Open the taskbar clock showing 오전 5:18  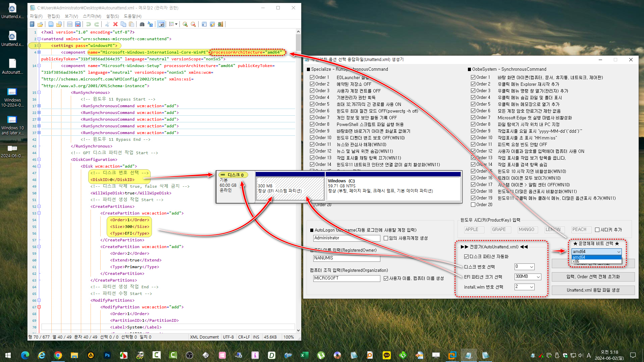609,355
